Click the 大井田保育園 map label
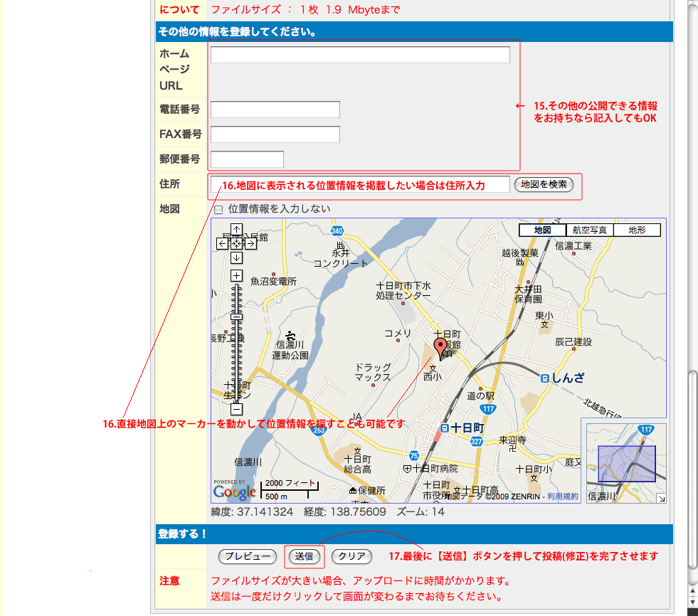The height and width of the screenshot is (616, 698). 529,294
